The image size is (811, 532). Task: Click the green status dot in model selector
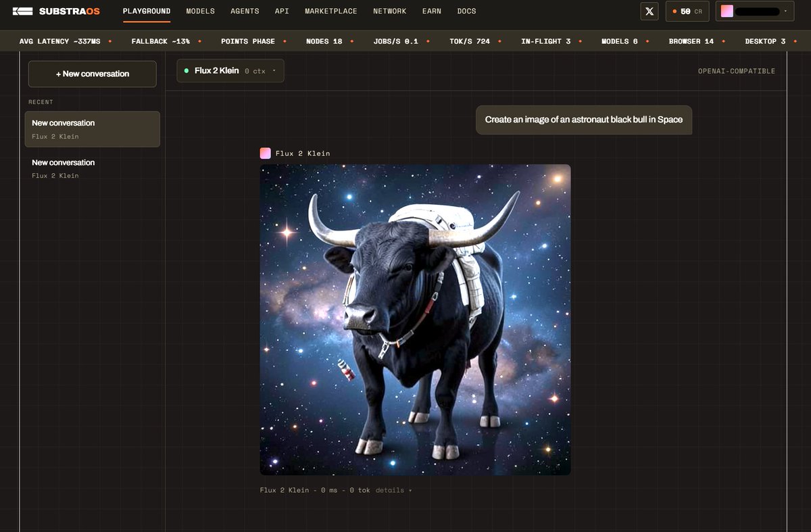point(187,70)
